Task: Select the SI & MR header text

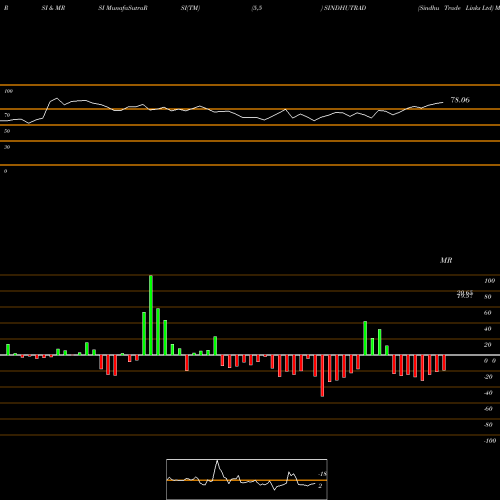Action: click(x=53, y=8)
